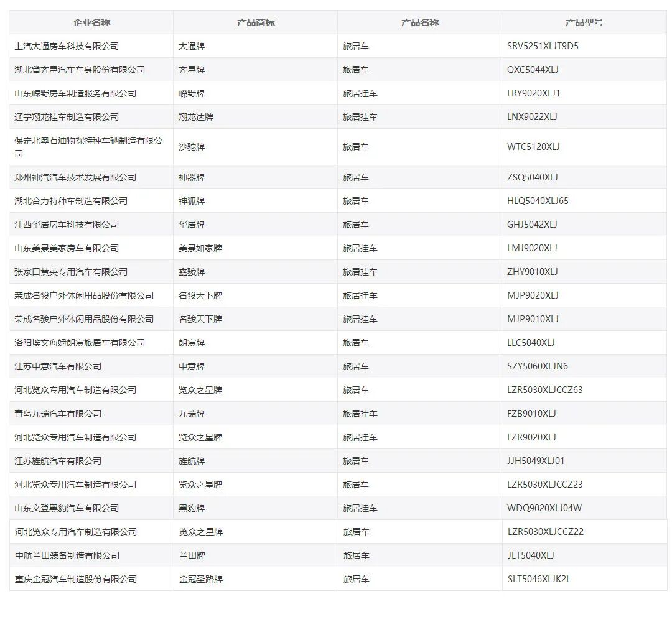Click model number ZSQ5040XLJ
Viewport: 672px width, 622px height.
coord(532,177)
